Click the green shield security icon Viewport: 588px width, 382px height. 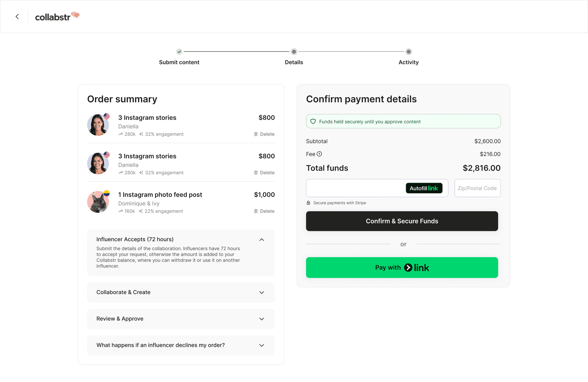coord(313,121)
